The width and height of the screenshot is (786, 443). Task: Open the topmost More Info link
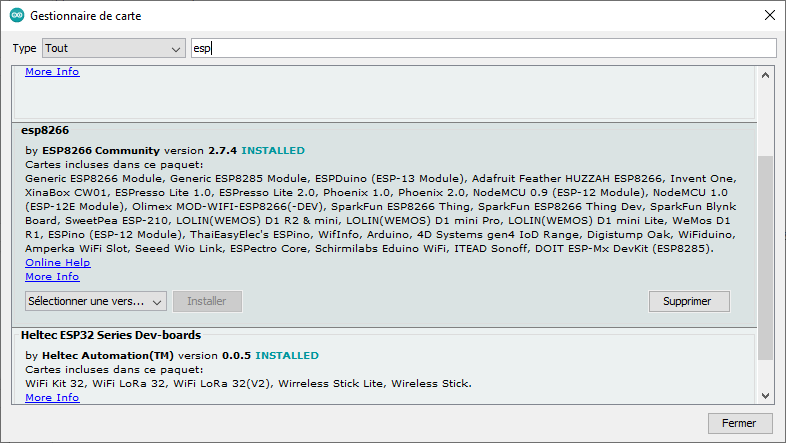point(52,72)
